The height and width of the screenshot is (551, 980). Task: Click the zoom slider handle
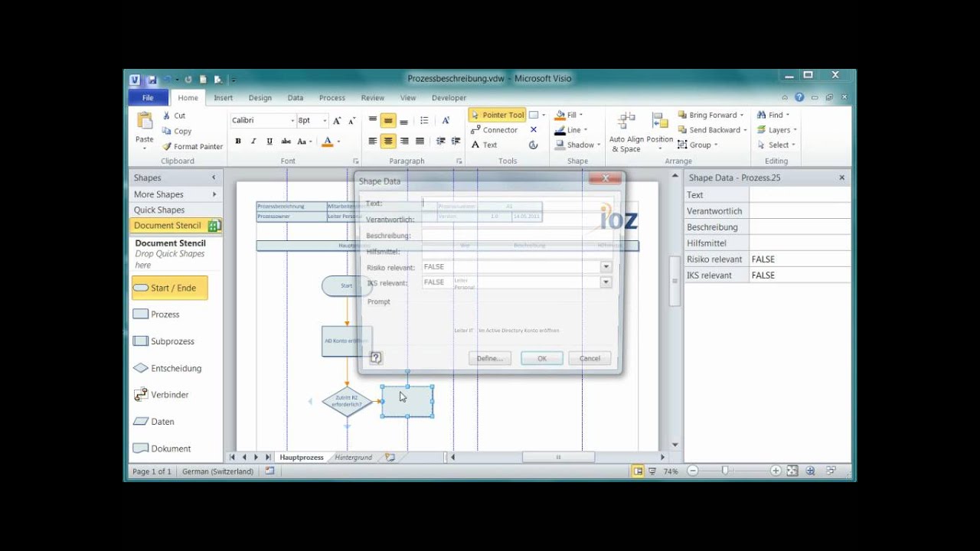click(725, 471)
